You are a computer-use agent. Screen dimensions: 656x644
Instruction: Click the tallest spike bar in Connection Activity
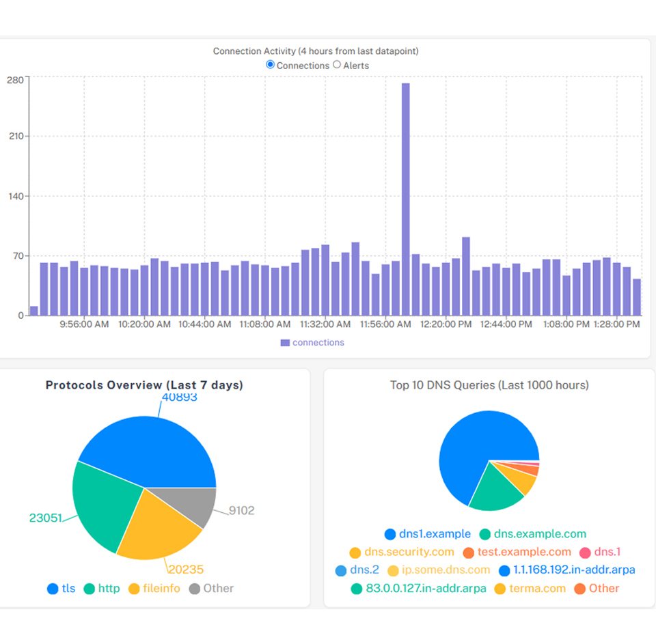(406, 199)
